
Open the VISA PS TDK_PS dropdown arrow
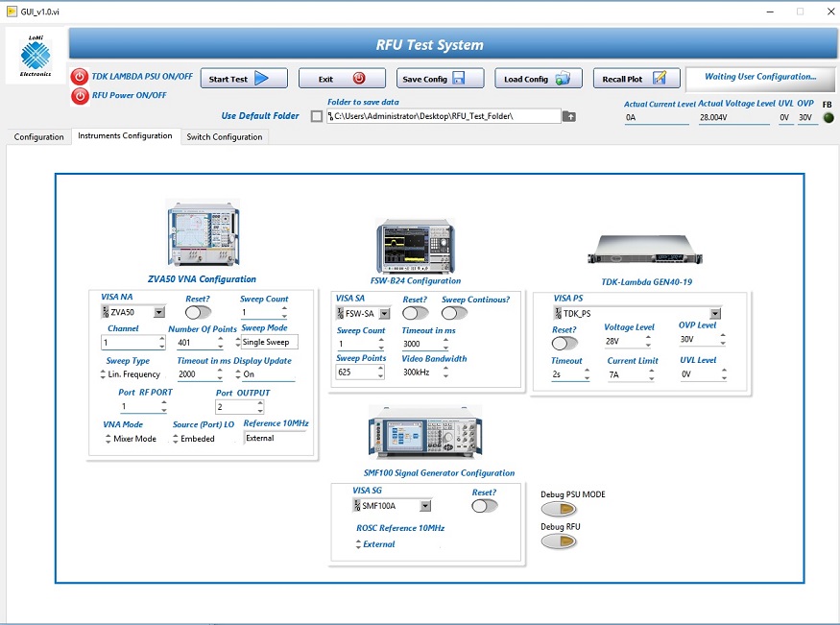(x=715, y=313)
